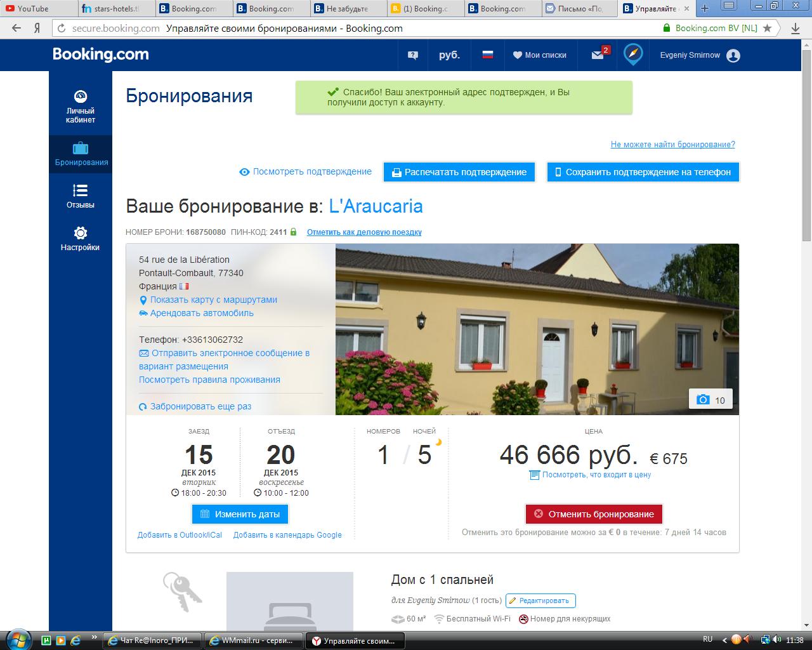The image size is (812, 650).
Task: Select Бронирования in the sidebar
Action: click(81, 154)
